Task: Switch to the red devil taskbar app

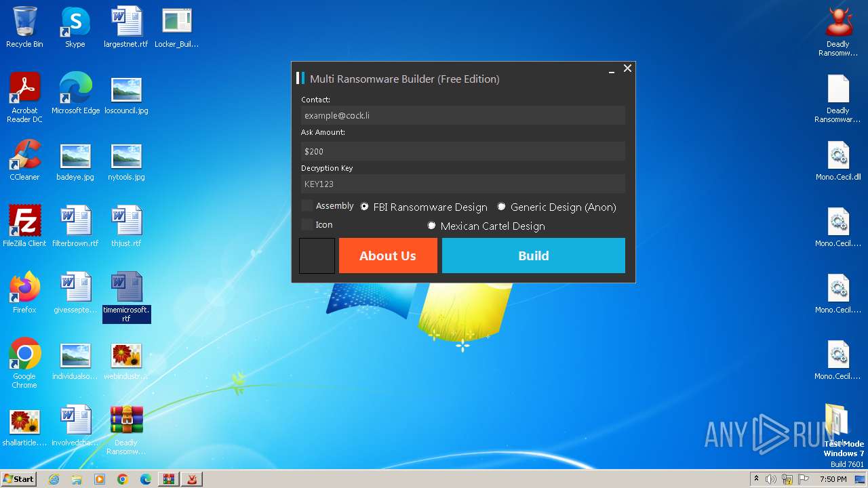Action: click(x=192, y=479)
